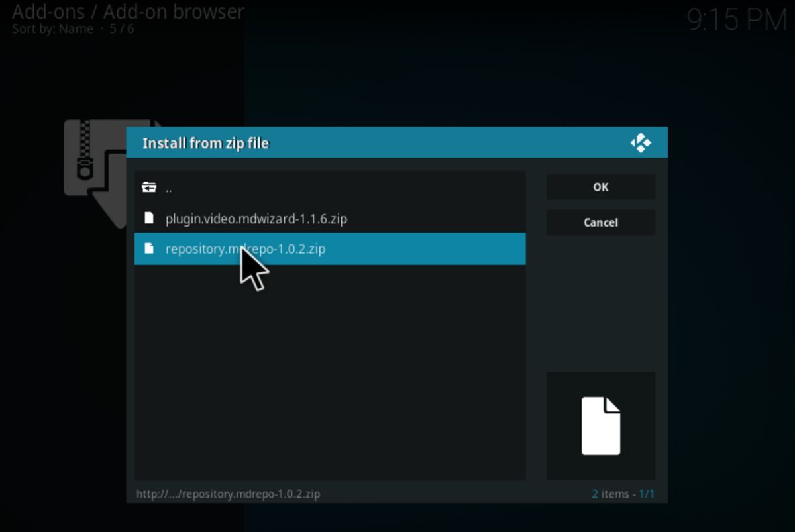Select repository.mdrepo-1.0.2.zip file
Screen dimensions: 795x532
(x=330, y=248)
